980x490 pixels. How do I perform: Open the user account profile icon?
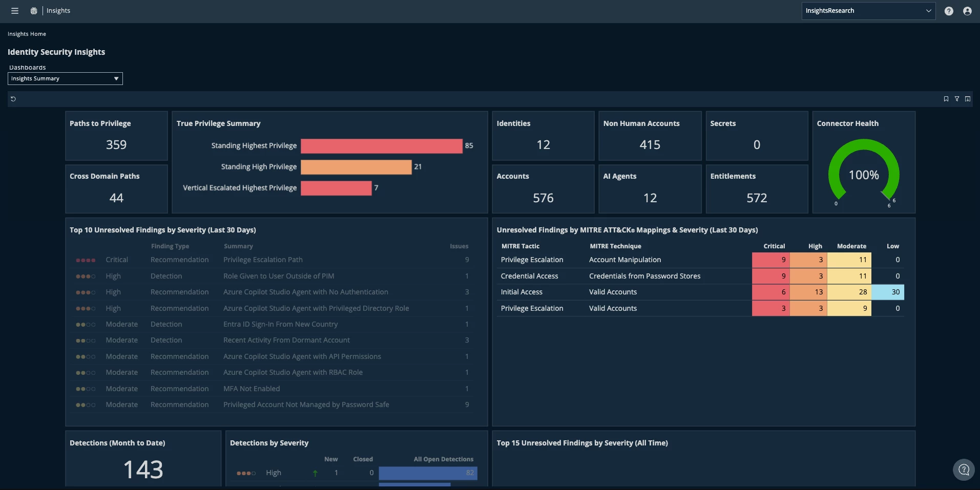coord(967,11)
